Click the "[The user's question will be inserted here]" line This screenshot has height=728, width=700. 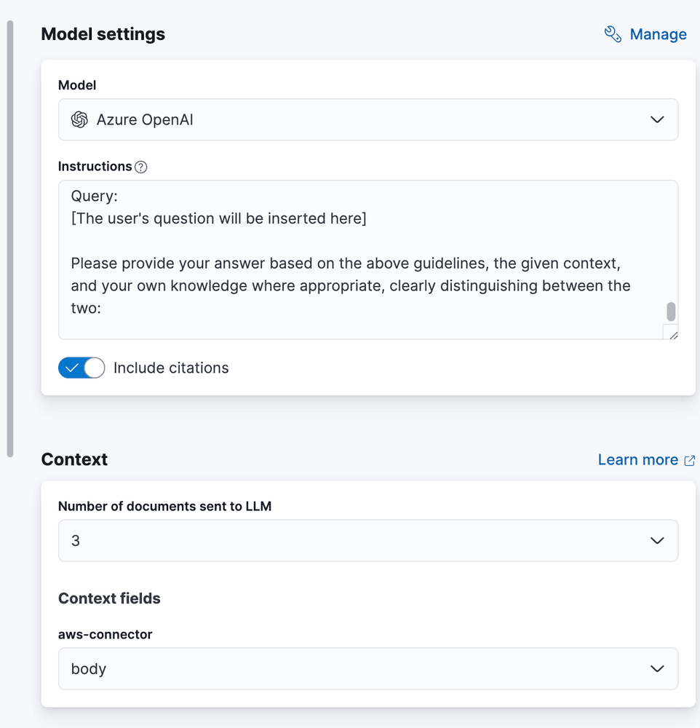[218, 218]
